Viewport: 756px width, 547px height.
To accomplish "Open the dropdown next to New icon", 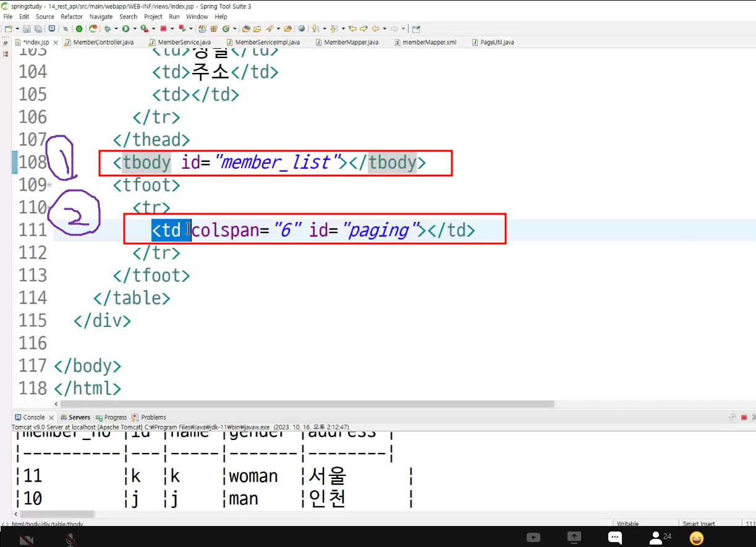I will [x=17, y=28].
